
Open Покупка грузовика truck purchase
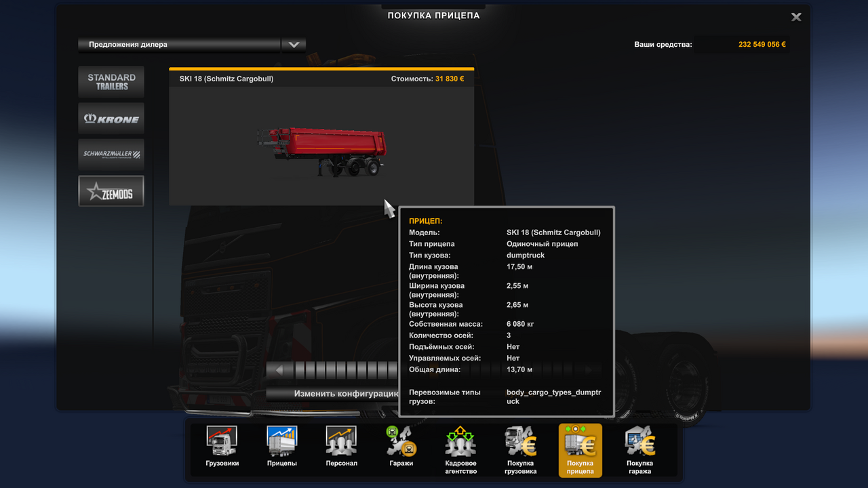click(520, 450)
